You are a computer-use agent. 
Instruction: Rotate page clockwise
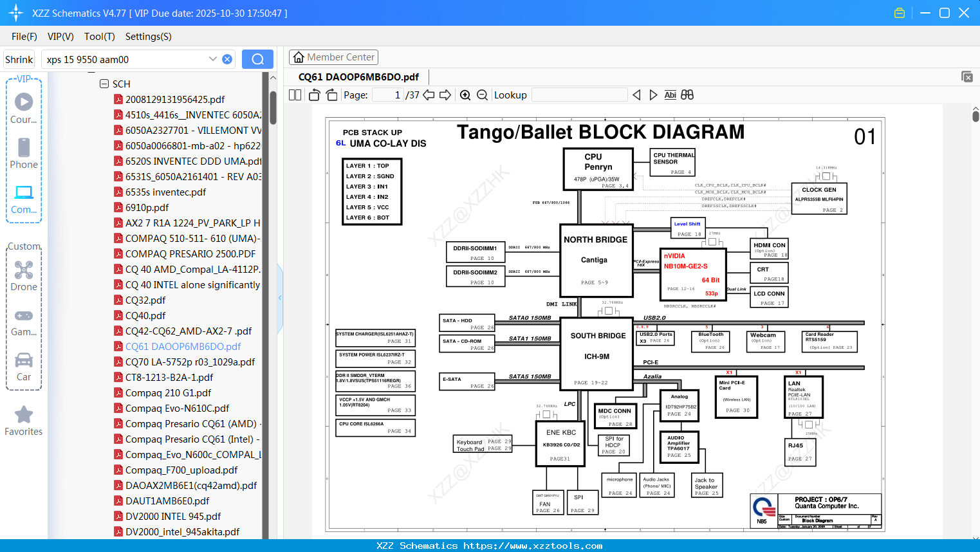331,95
